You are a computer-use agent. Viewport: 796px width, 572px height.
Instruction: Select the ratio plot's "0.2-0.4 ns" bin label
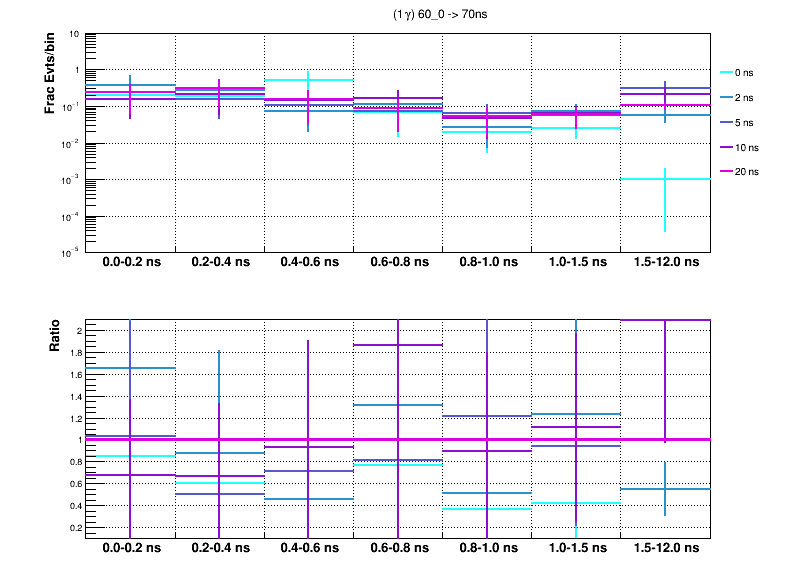click(220, 550)
